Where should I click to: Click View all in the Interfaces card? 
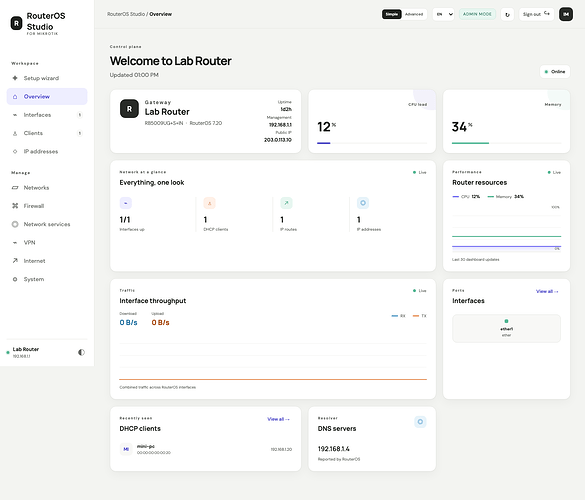547,291
